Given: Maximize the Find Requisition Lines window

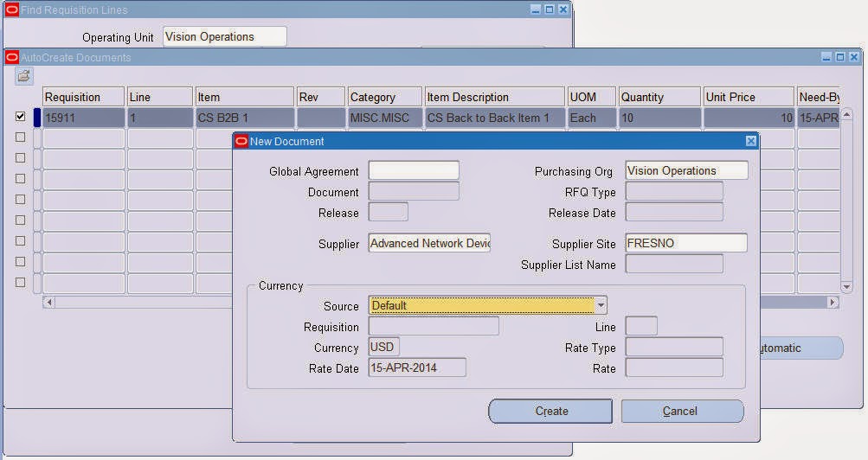Looking at the screenshot, I should click(550, 10).
